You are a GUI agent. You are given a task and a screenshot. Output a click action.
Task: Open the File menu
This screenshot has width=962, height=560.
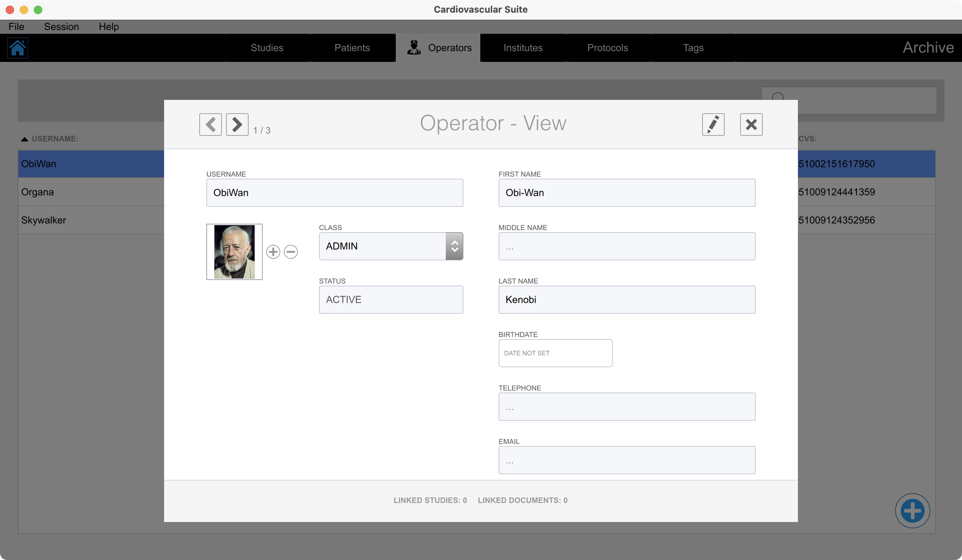pyautogui.click(x=16, y=26)
